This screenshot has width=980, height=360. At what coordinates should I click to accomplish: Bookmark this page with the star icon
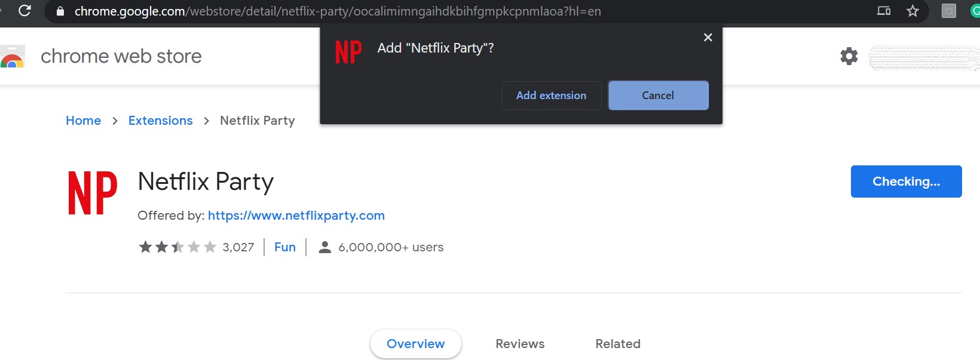click(912, 11)
